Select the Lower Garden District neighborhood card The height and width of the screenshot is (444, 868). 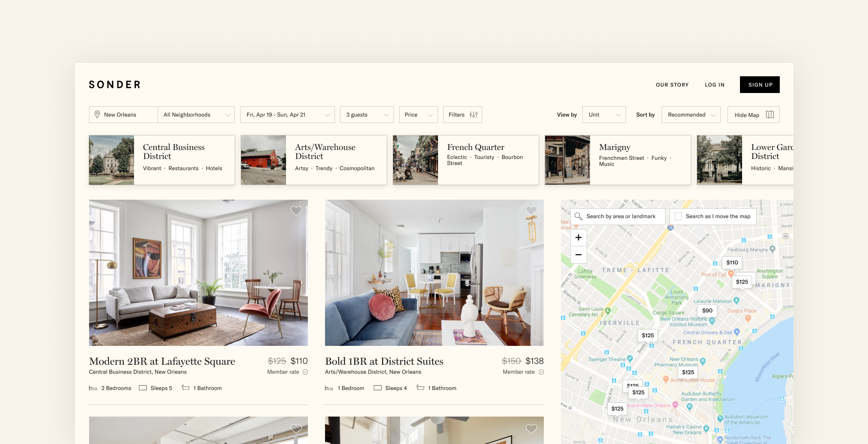(x=745, y=160)
